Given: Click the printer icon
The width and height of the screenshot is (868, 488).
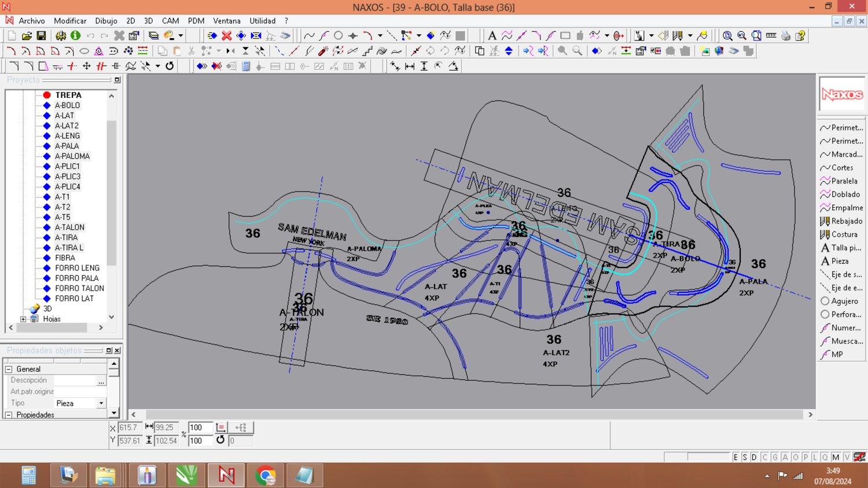Looking at the screenshot, I should coord(785,36).
